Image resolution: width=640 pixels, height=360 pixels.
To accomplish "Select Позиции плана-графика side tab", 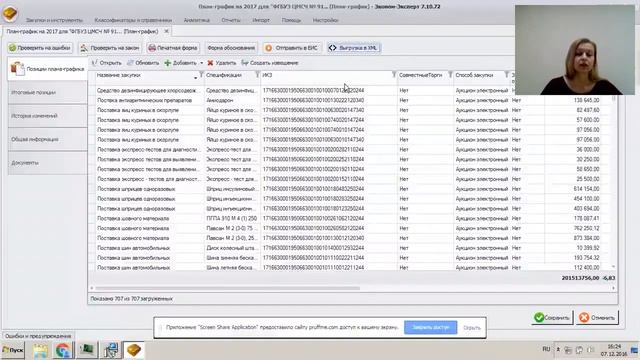I will pyautogui.click(x=47, y=69).
